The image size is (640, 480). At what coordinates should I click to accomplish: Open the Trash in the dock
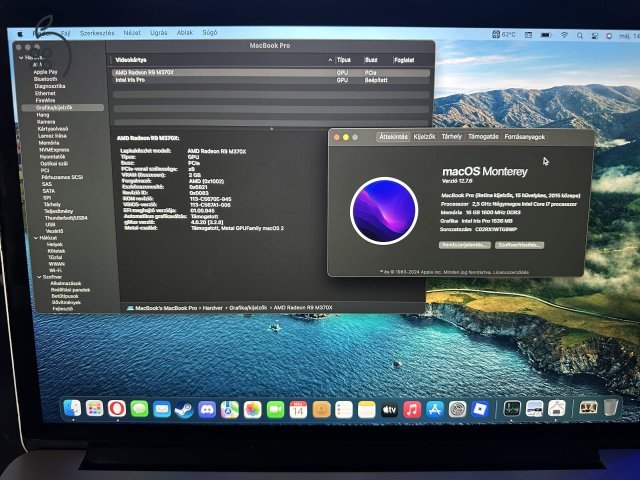tap(611, 407)
